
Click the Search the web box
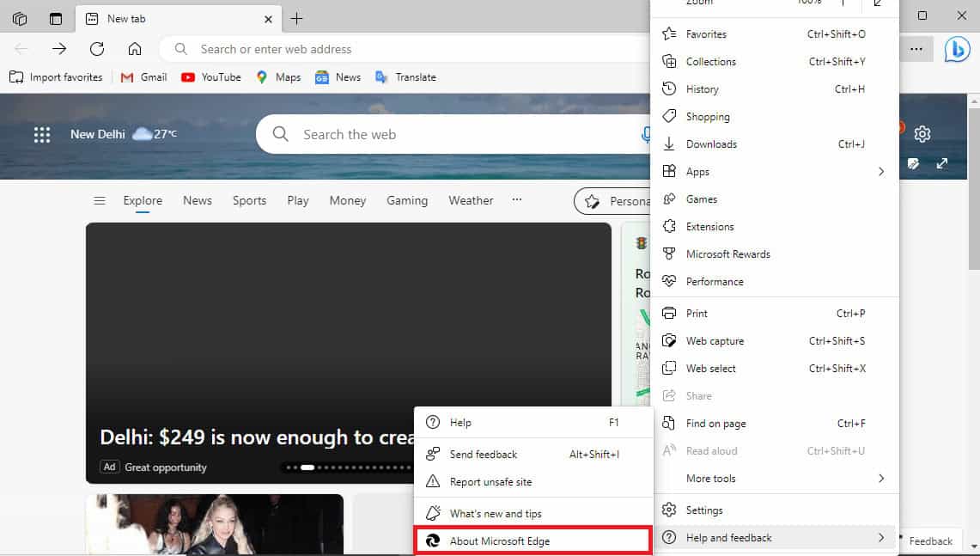click(x=453, y=134)
